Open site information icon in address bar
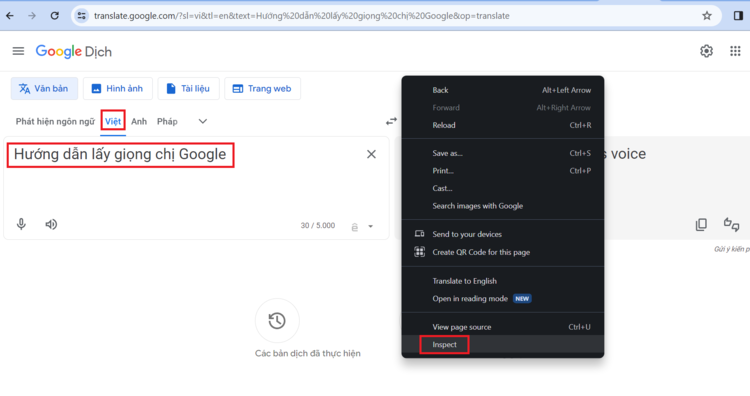Screen dimensions: 750x396 pyautogui.click(x=82, y=16)
